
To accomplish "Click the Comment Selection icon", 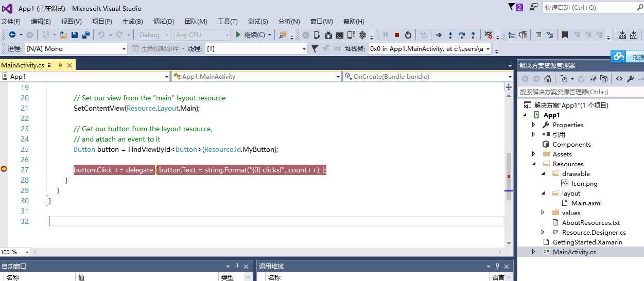I will coord(538,35).
